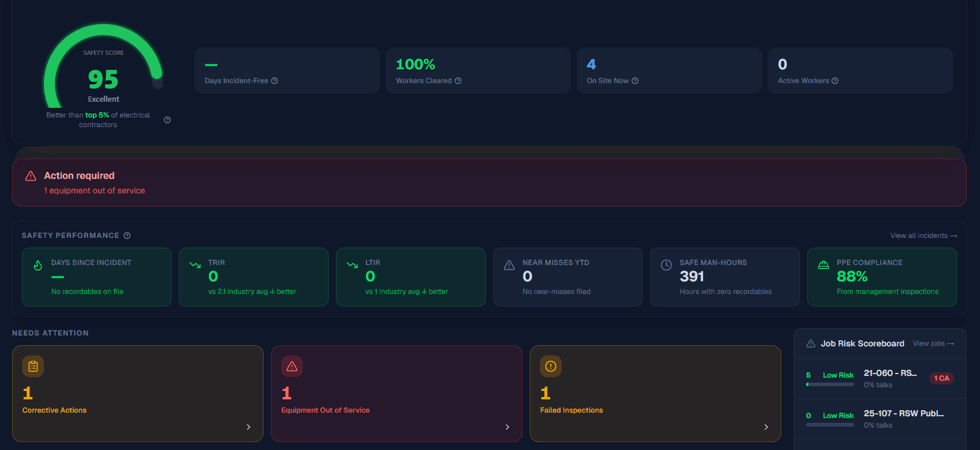Click Failed Inspections label
This screenshot has height=450, width=980.
[571, 410]
